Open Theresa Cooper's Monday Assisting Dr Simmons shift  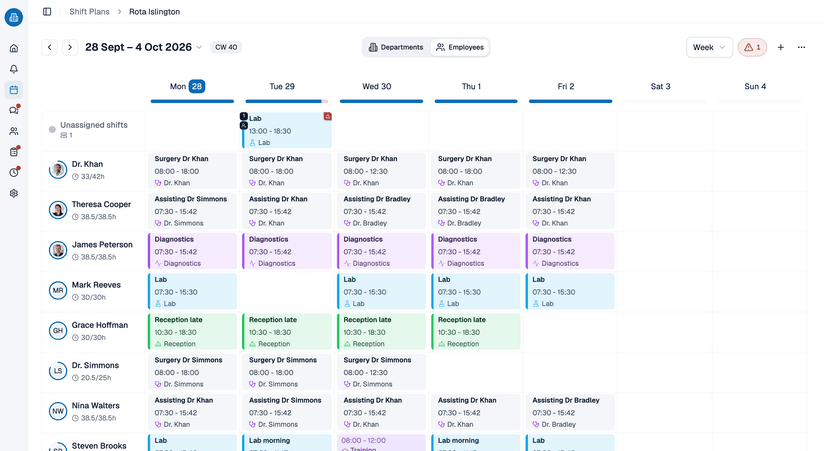point(192,211)
